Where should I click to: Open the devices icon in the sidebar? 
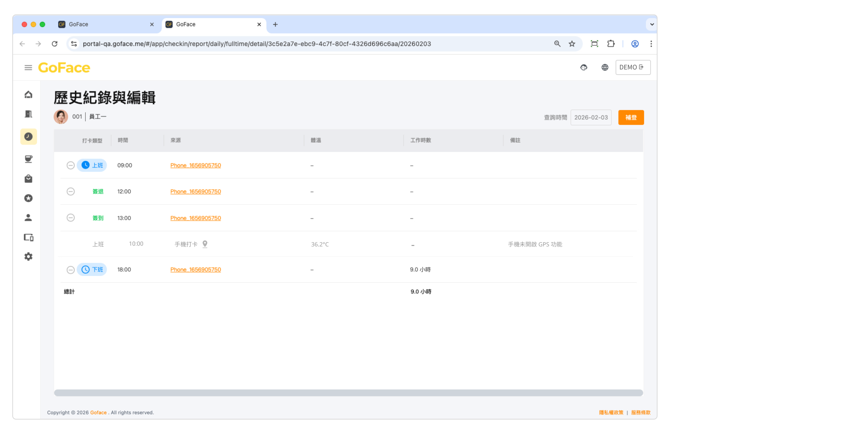[x=28, y=237]
